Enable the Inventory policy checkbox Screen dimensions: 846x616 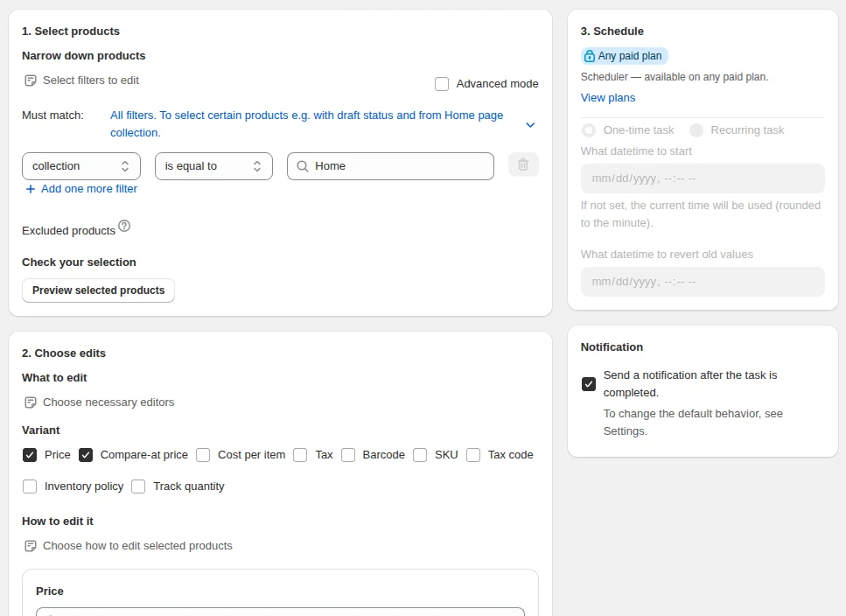(30, 486)
